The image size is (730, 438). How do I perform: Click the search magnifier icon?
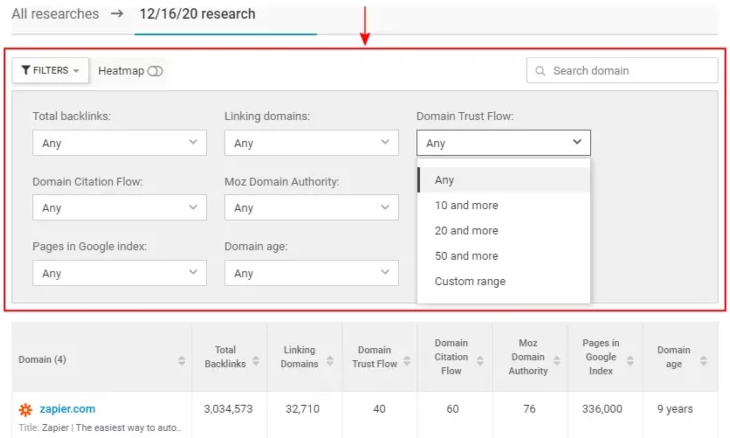coord(541,71)
